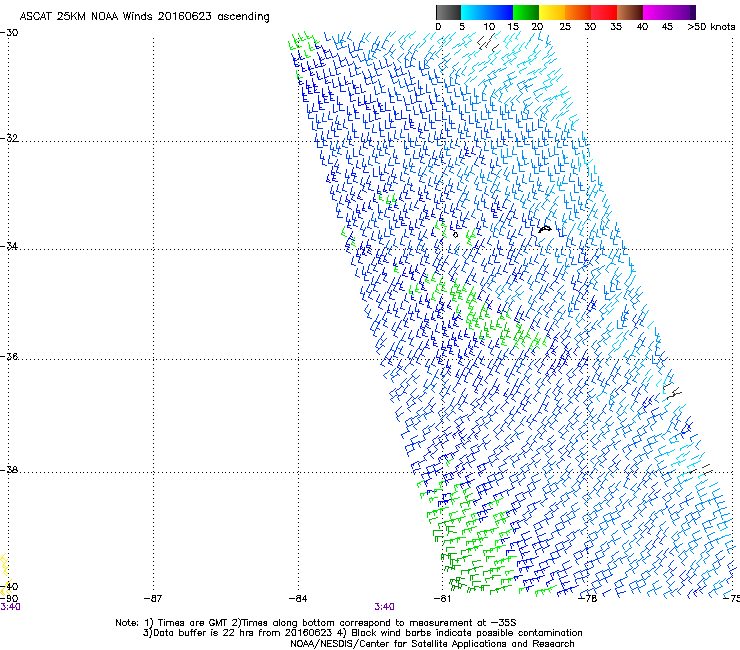Click the '>50 knots' legend label
740x650 pixels.
pos(711,27)
